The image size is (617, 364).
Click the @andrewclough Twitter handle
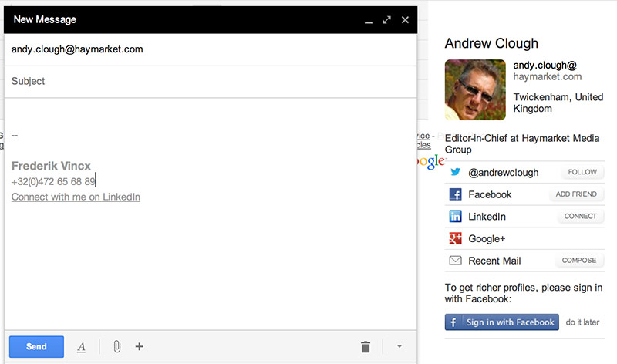coord(504,172)
